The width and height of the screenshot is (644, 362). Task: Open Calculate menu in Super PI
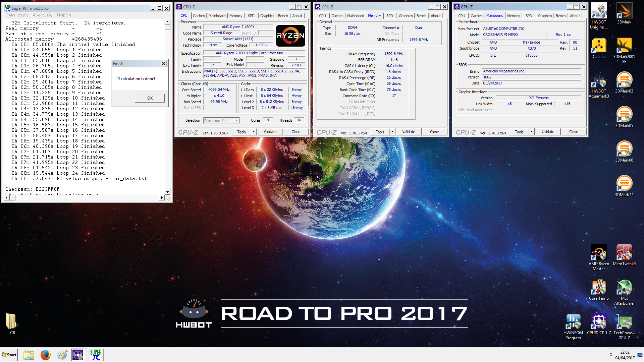[x=17, y=15]
